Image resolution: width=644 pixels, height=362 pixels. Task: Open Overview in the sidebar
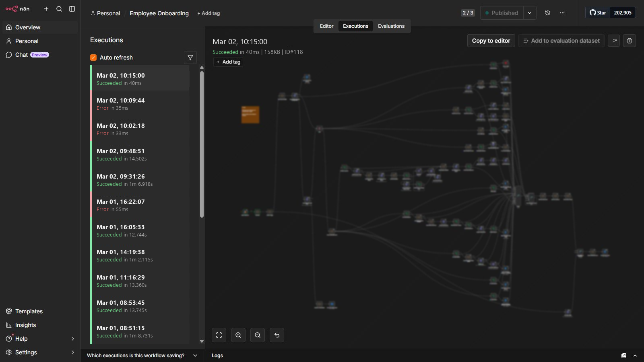pos(40,27)
